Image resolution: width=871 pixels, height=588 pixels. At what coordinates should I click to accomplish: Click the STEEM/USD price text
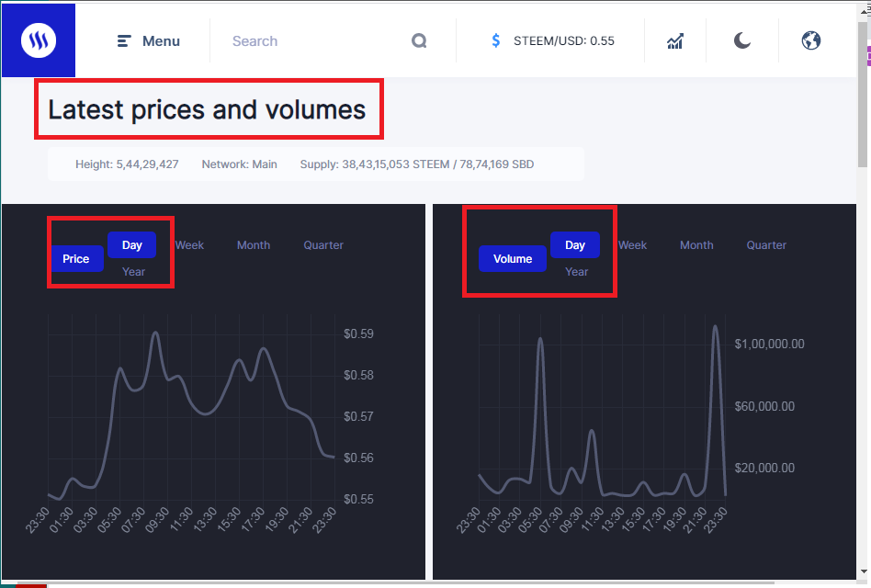pos(564,41)
